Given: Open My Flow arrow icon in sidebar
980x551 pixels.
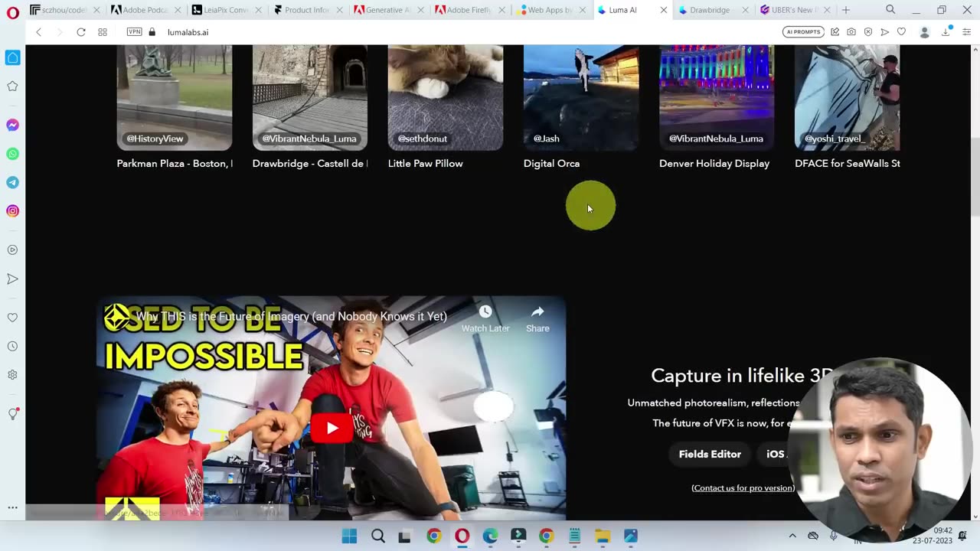Looking at the screenshot, I should [x=12, y=279].
